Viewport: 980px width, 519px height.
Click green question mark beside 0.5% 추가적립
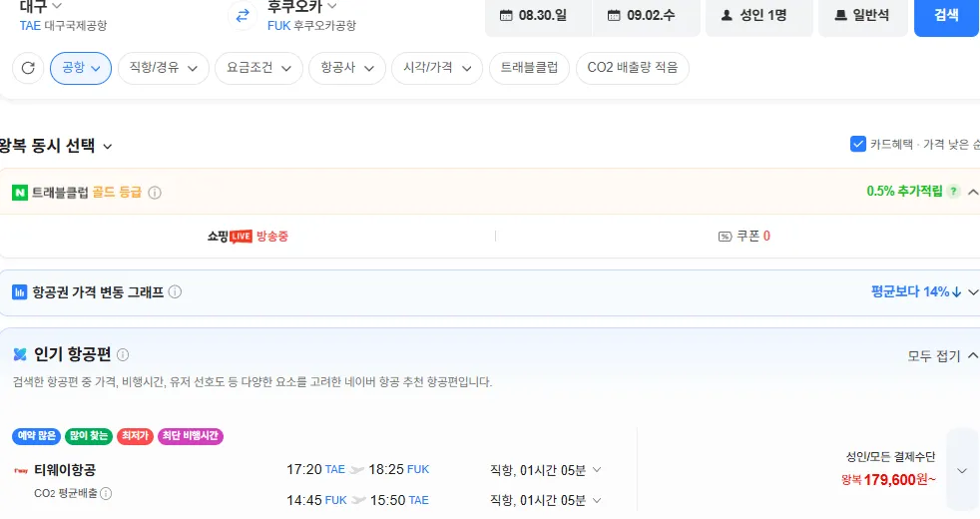[x=953, y=192]
